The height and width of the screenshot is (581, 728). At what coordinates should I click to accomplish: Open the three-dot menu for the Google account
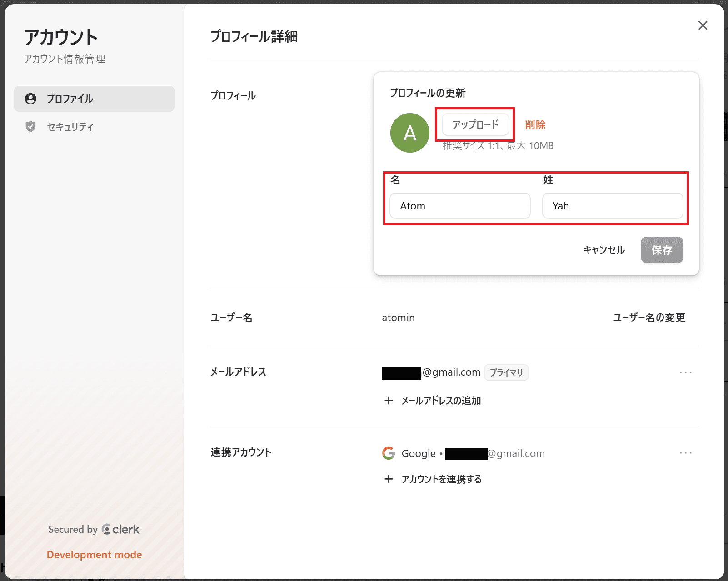(x=685, y=453)
